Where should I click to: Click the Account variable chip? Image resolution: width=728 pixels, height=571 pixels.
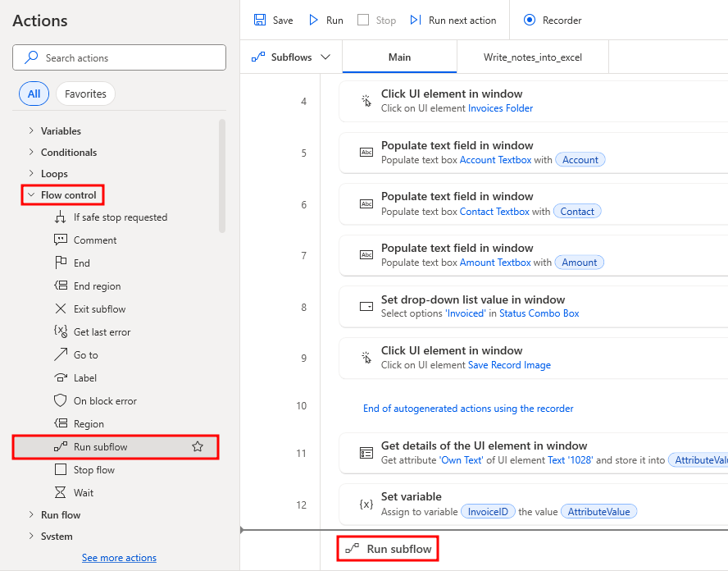(580, 160)
